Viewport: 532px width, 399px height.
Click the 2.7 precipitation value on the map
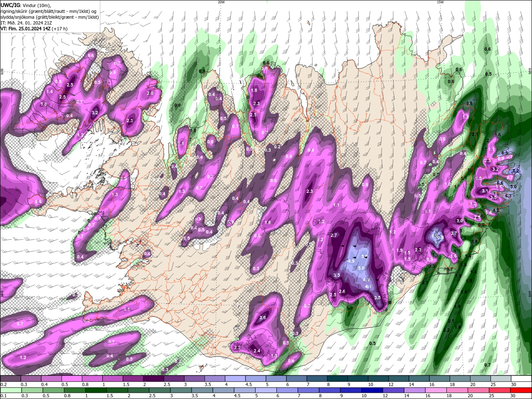(333, 235)
